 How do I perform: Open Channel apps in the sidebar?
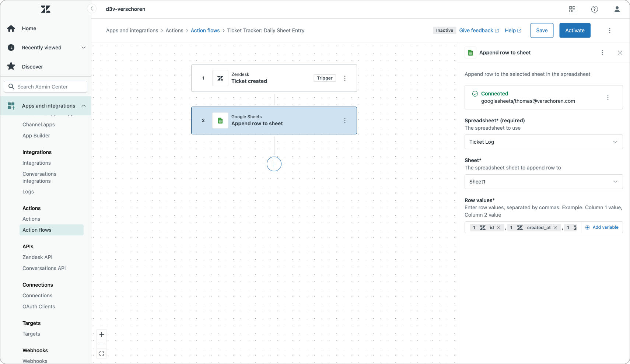39,125
